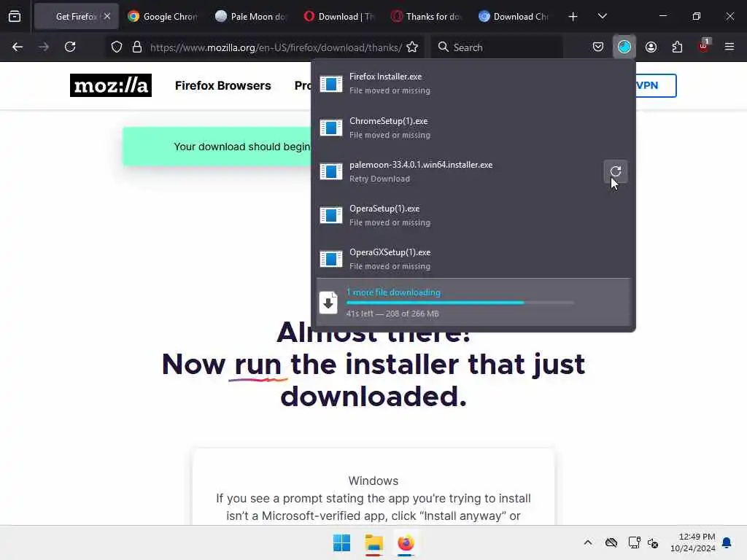Click the cloud sync-off tray icon
The width and height of the screenshot is (747, 560).
[x=611, y=542]
